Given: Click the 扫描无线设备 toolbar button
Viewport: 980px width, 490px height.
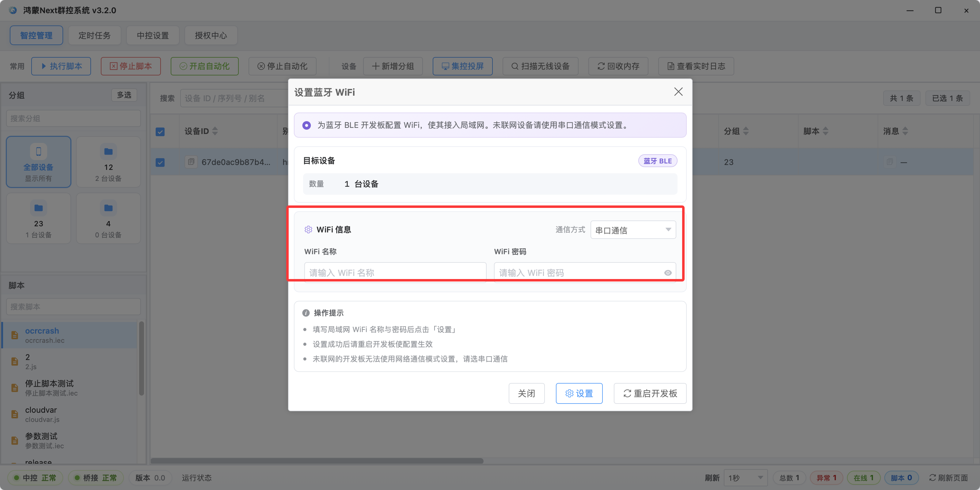Looking at the screenshot, I should coord(541,66).
